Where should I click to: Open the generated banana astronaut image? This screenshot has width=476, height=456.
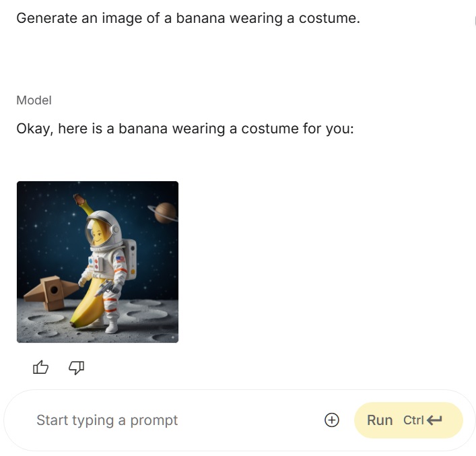point(98,262)
